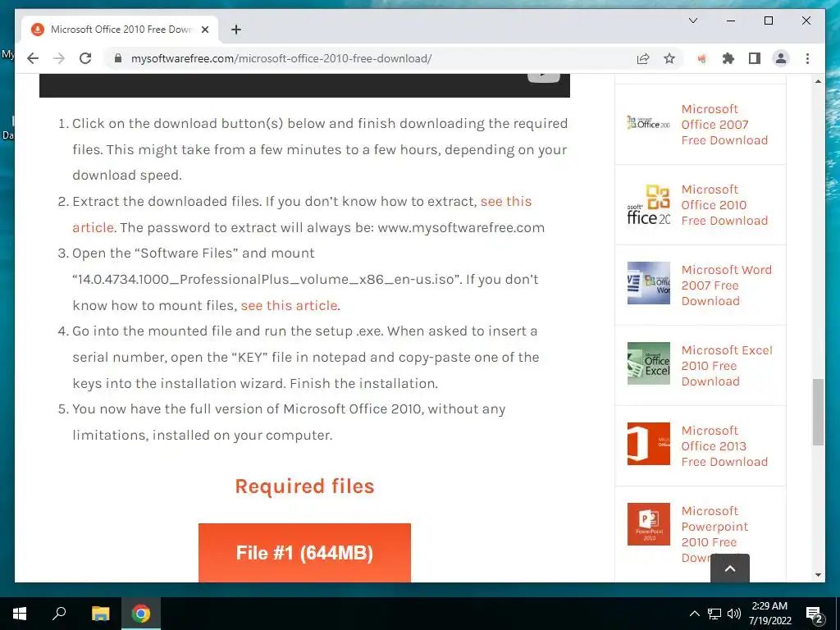
Task: Click the scrollbar down arrow
Action: pos(818,575)
